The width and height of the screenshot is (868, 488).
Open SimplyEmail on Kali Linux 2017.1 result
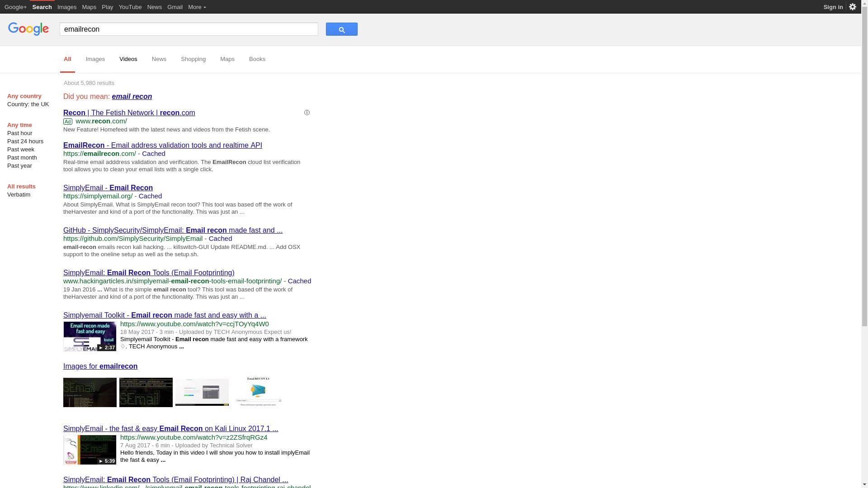[171, 428]
